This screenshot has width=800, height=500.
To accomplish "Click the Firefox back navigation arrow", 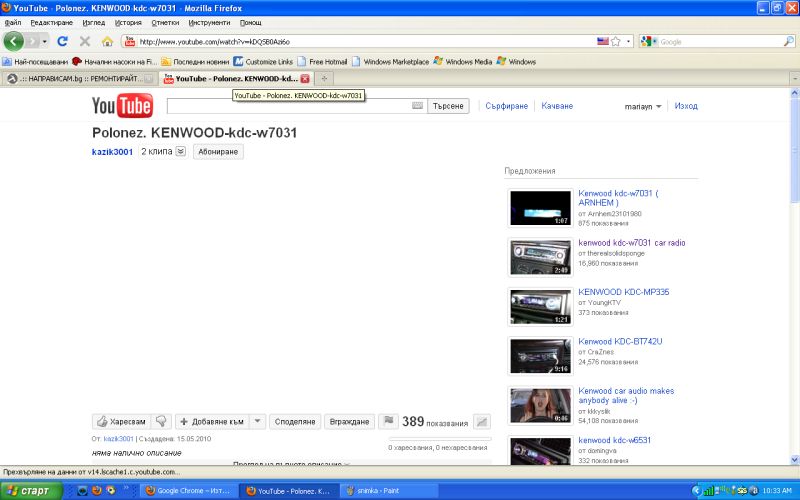I will point(14,41).
